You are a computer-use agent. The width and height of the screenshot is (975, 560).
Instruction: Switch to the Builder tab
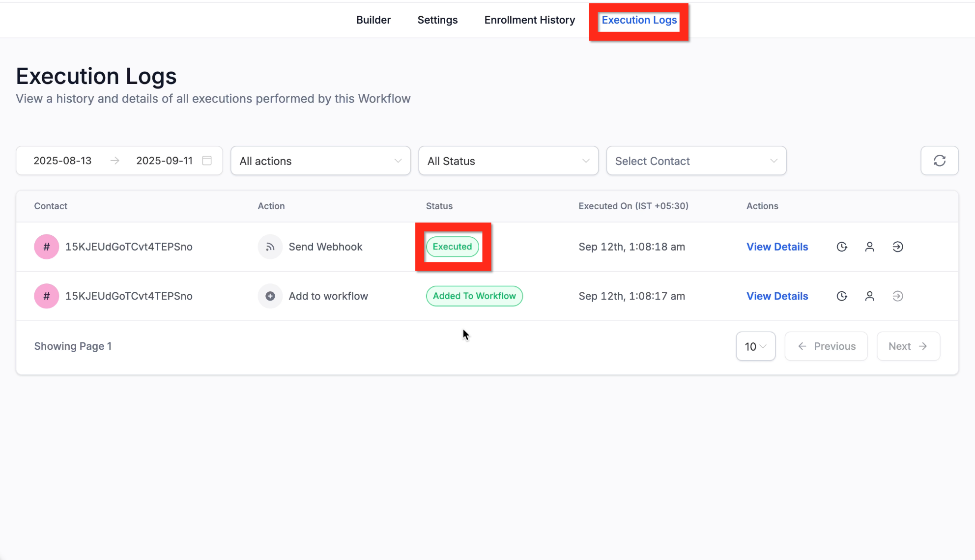pos(373,20)
